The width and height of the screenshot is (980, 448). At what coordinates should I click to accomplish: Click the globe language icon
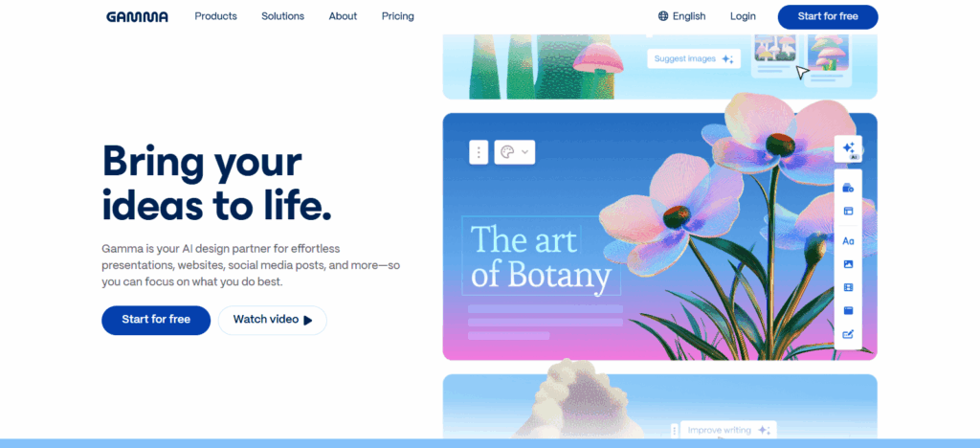pyautogui.click(x=663, y=16)
